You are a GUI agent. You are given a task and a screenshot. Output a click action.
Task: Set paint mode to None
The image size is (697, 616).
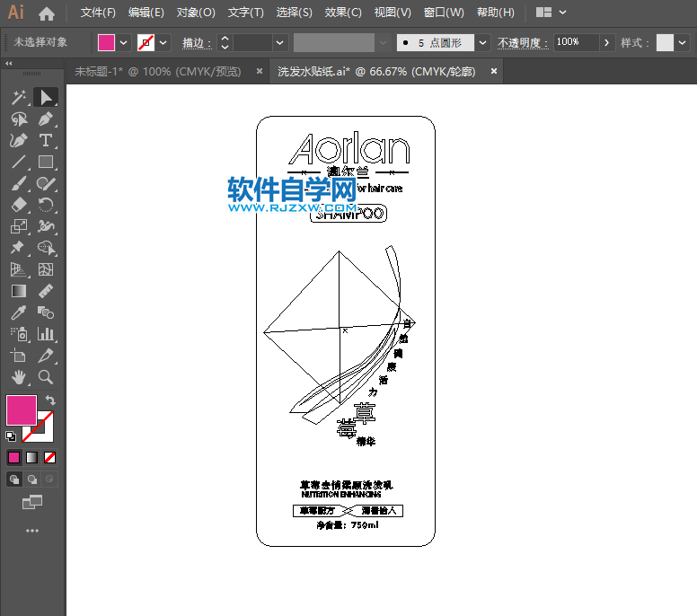(49, 457)
